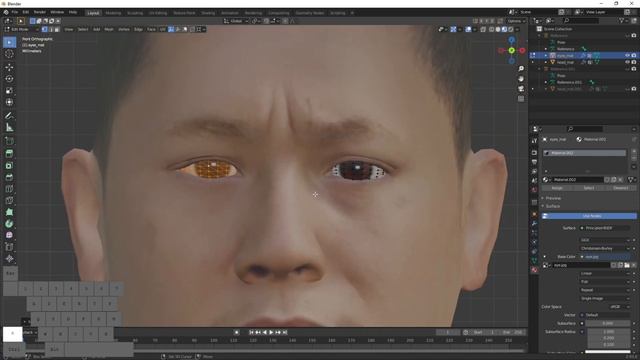Select the Extrude Region tool
The height and width of the screenshot is (360, 640).
(x=9, y=153)
